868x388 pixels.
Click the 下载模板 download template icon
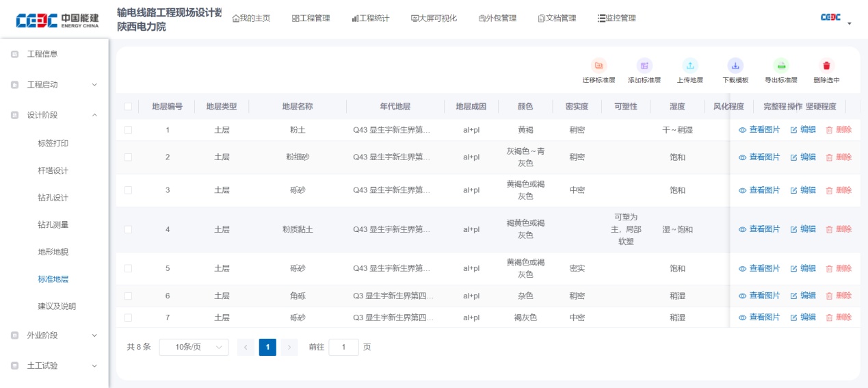coord(735,66)
